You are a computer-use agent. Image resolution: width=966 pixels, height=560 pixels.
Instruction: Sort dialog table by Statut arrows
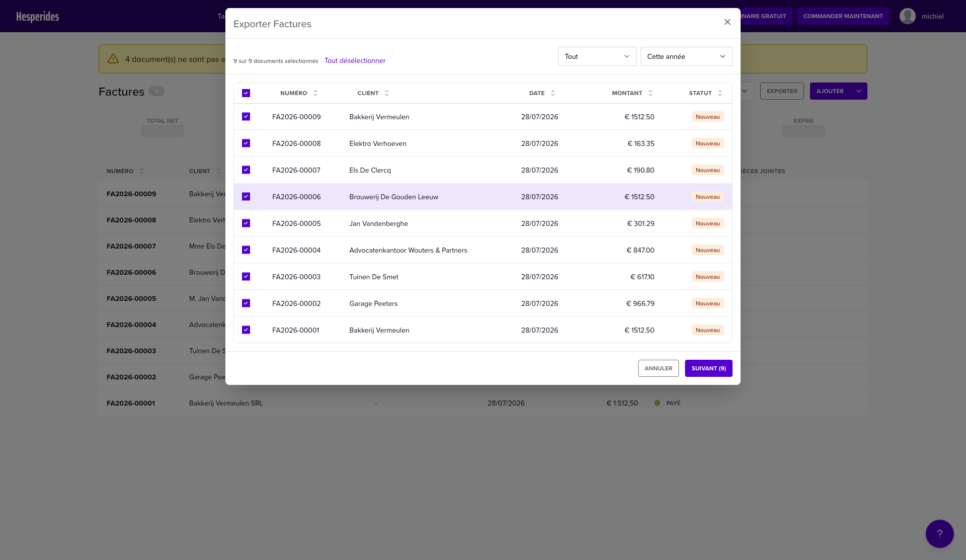point(720,93)
